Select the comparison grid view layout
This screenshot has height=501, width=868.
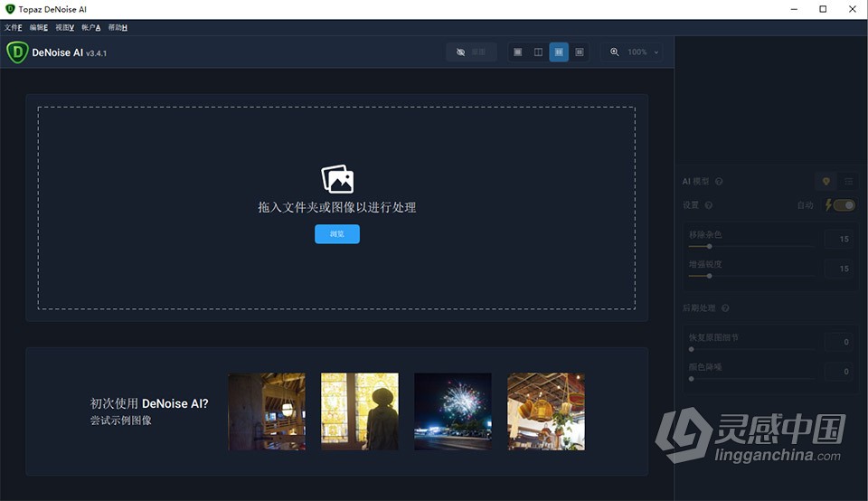(x=579, y=52)
